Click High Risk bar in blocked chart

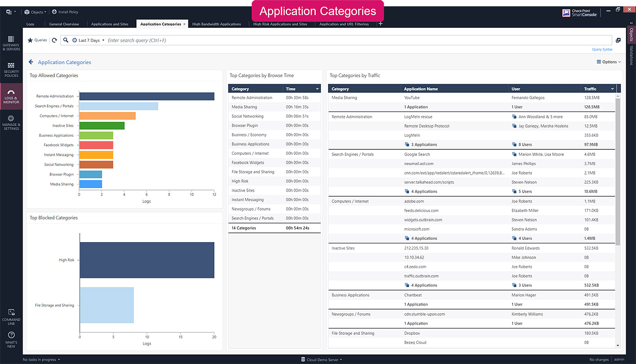coord(147,260)
